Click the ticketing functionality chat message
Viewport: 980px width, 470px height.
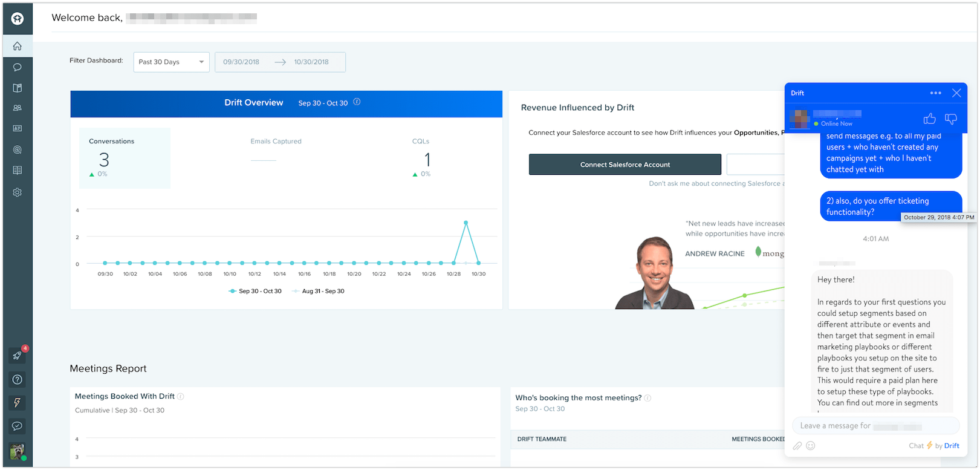point(891,206)
